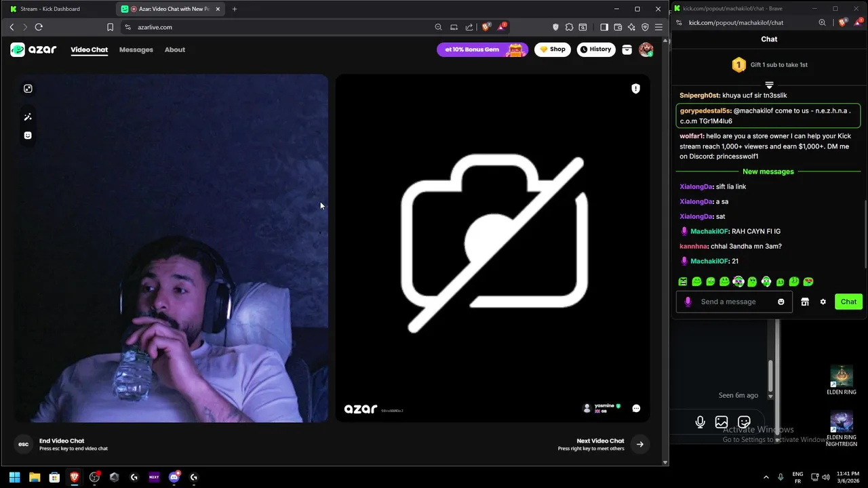Select the Azar Video Chat browser tab

[170, 9]
